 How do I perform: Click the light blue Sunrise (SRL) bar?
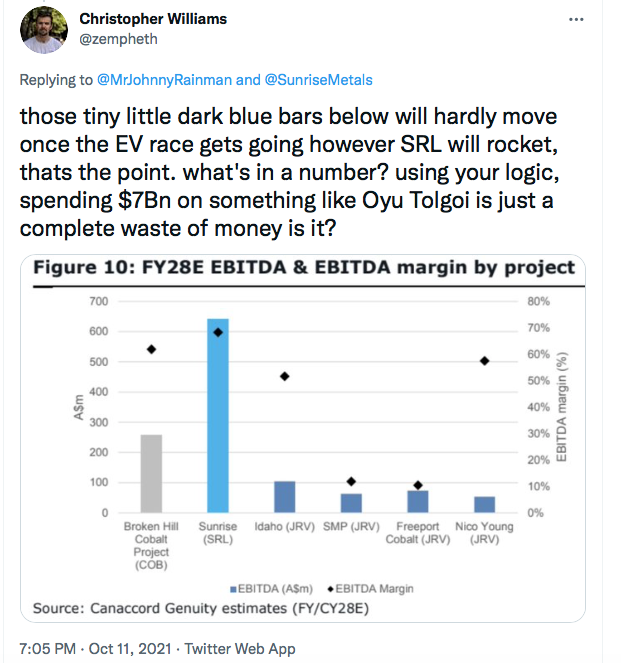(218, 416)
